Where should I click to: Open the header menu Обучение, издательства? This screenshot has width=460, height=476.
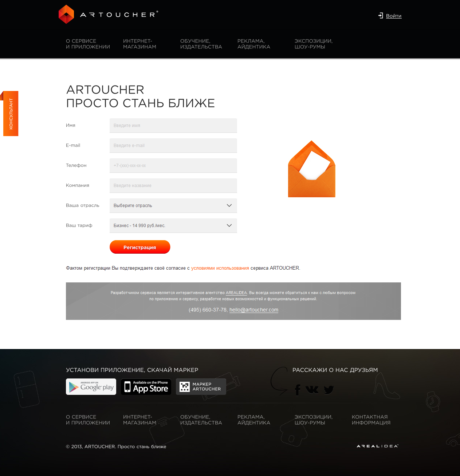201,44
